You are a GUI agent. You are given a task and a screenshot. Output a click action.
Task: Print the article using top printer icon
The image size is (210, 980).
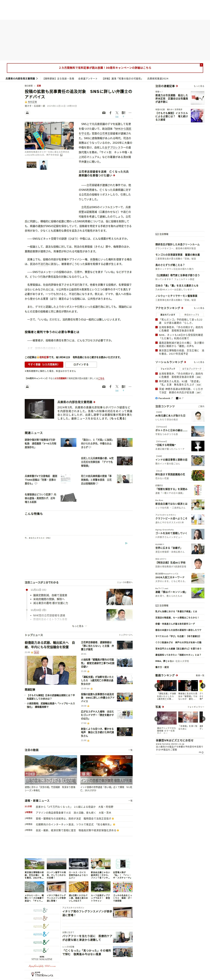(x=27, y=113)
